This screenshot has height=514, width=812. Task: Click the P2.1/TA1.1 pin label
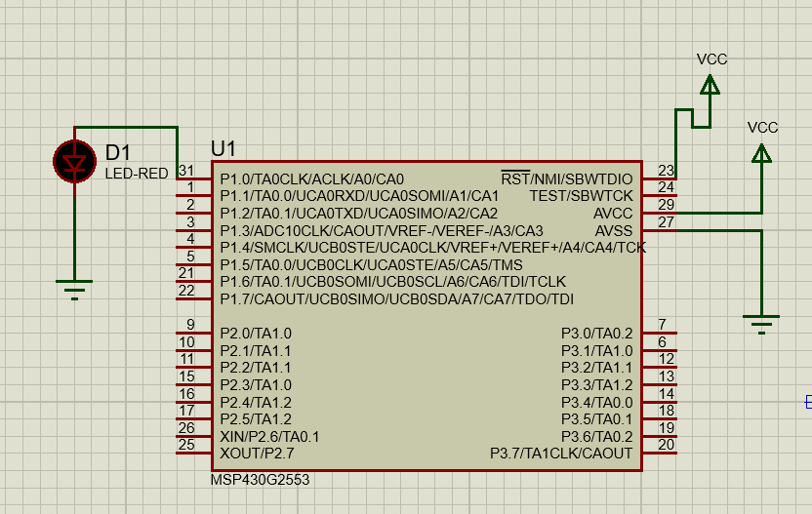[256, 351]
